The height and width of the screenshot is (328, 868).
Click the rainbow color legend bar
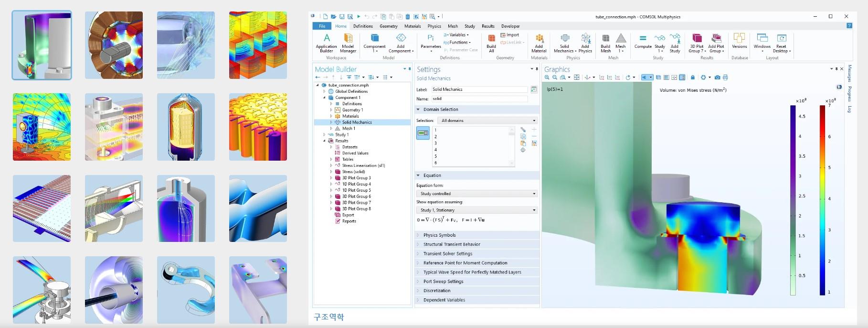click(x=822, y=200)
